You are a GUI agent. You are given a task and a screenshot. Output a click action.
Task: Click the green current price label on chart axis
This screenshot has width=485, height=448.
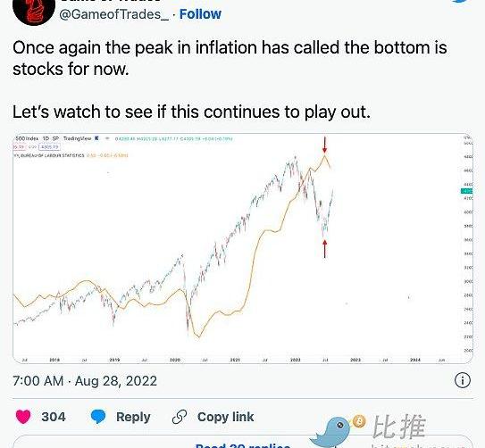(467, 191)
